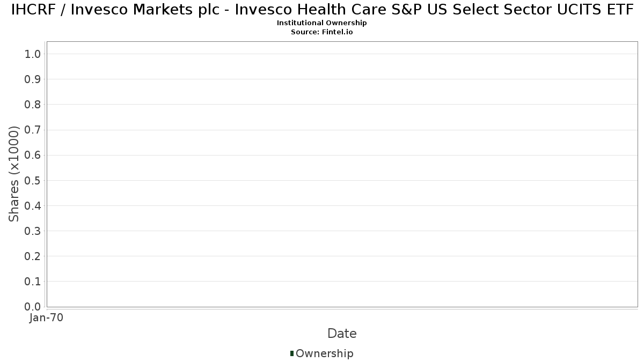
Task: Click the 0.2 y-axis tick label
Action: (x=33, y=256)
